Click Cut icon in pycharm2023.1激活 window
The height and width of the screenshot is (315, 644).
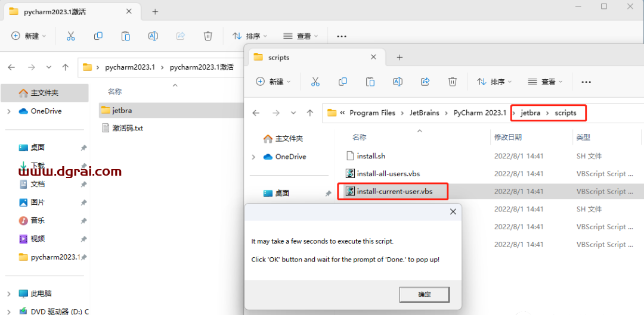point(70,36)
